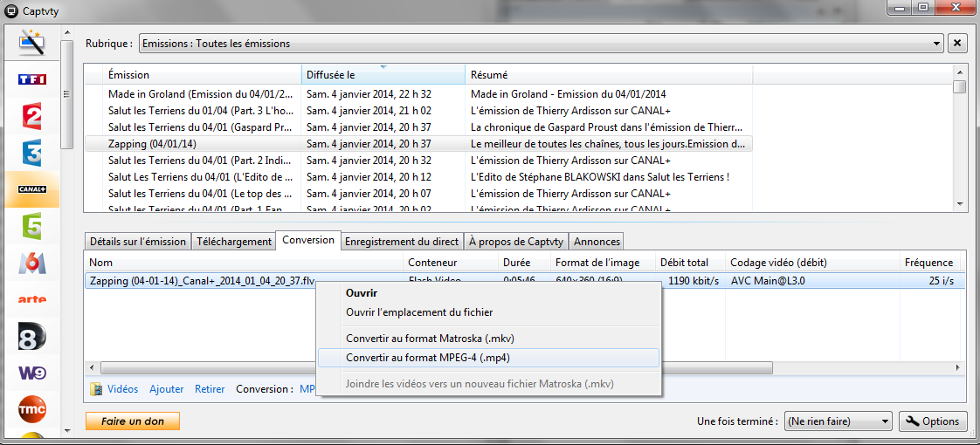Open the wizard icon at sidebar top
This screenshot has height=445, width=980.
pos(31,43)
